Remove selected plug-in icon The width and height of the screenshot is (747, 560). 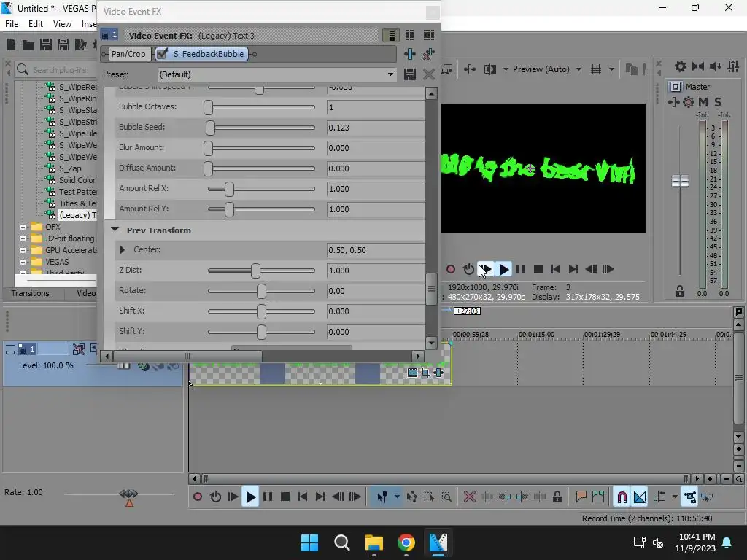click(428, 54)
